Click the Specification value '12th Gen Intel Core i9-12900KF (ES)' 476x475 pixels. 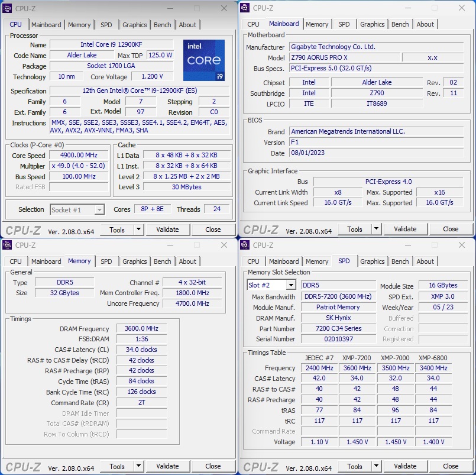(x=140, y=91)
